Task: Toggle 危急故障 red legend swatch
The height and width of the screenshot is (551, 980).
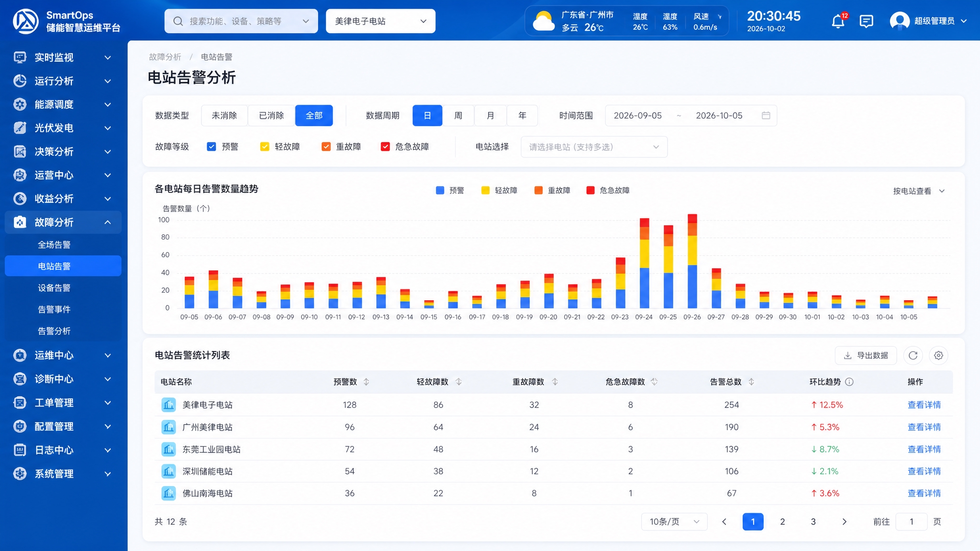Action: (590, 190)
